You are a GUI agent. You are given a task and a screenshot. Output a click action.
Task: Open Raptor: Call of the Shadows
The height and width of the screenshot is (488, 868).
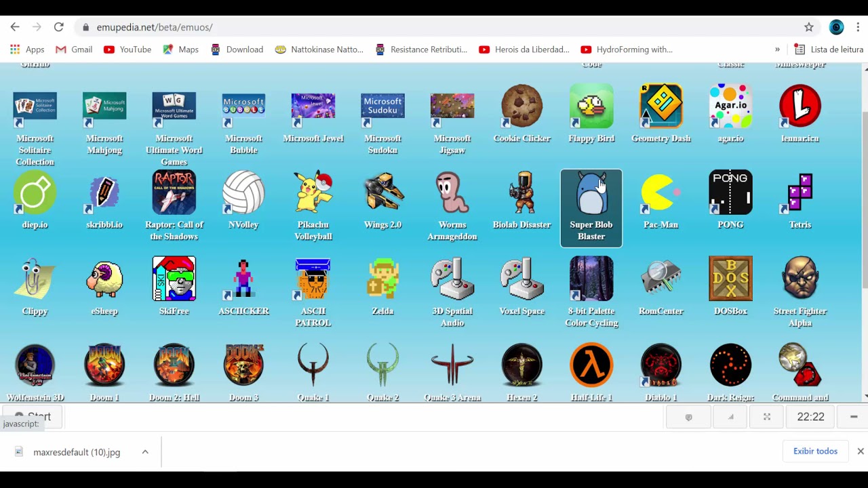[x=174, y=193]
